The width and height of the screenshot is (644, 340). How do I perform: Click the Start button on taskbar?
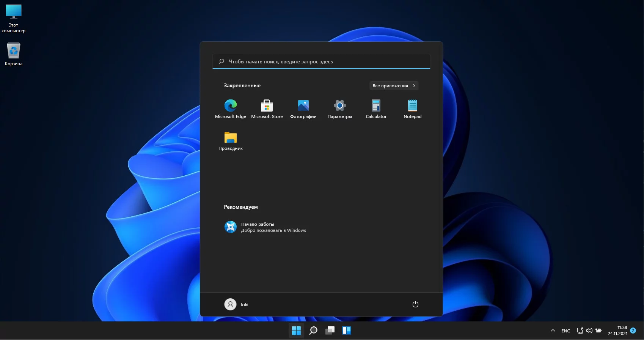point(296,331)
